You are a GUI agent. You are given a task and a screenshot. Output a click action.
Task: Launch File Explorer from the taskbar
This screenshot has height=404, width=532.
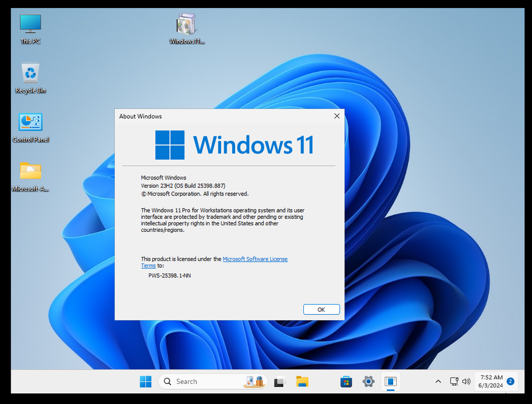(x=302, y=382)
